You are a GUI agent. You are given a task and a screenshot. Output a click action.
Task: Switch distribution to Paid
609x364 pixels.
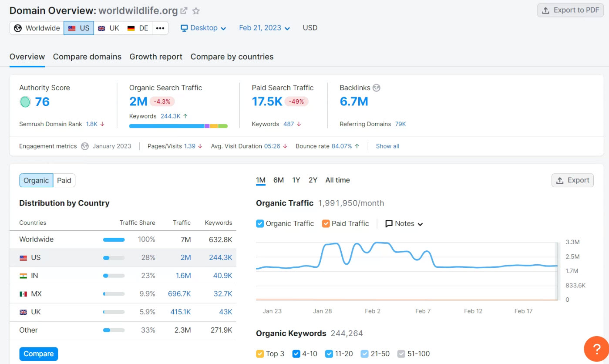[64, 180]
